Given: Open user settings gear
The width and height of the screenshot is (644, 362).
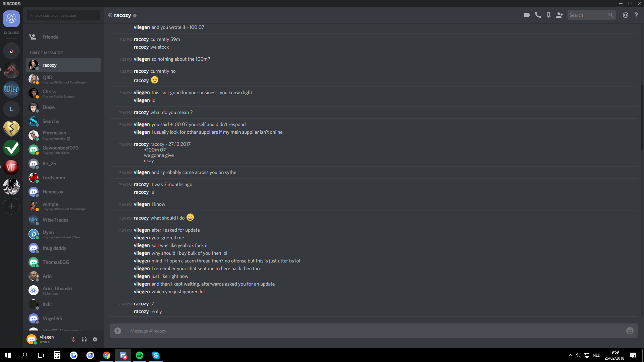Looking at the screenshot, I should (95, 339).
